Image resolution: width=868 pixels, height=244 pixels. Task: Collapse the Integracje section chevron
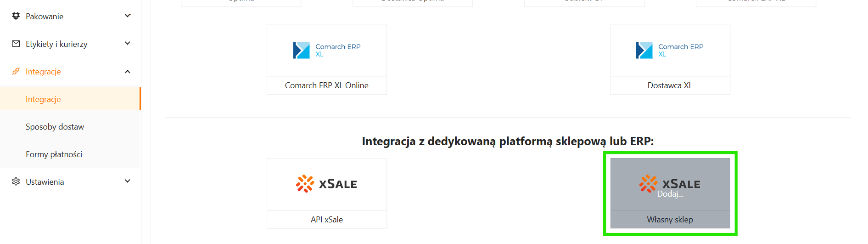tap(128, 71)
